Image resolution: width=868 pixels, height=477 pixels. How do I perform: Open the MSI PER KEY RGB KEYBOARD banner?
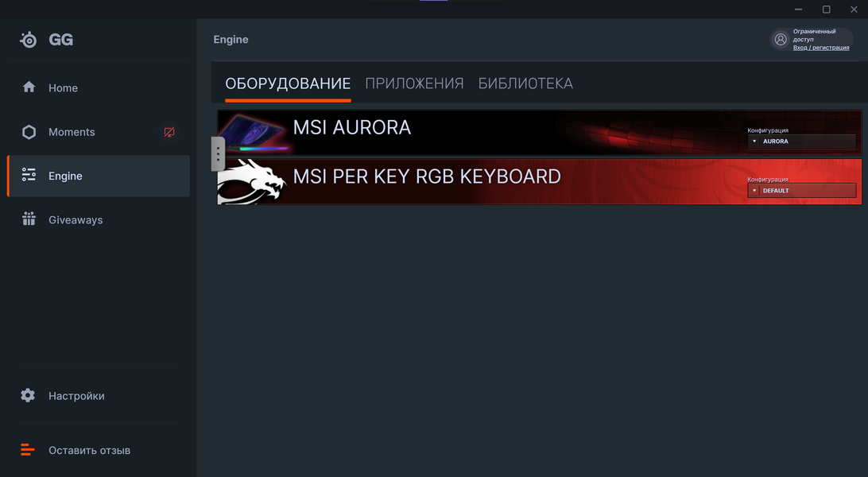pyautogui.click(x=539, y=181)
